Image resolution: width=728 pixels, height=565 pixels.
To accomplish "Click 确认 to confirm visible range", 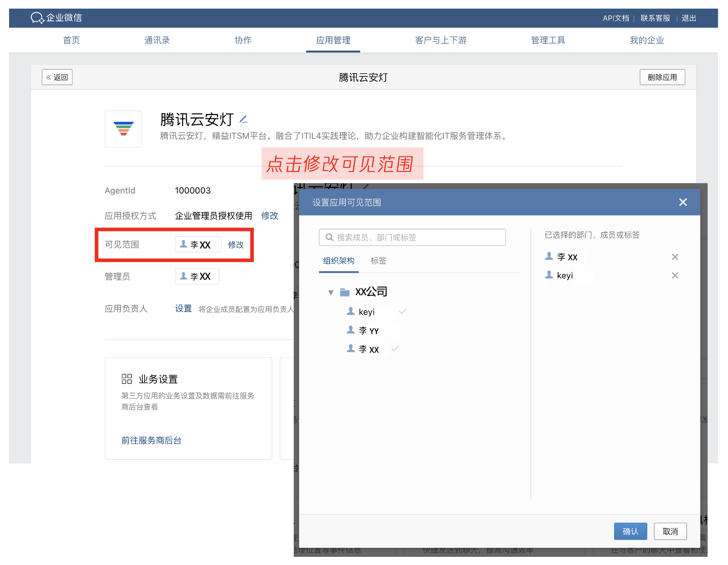I will pos(631,531).
